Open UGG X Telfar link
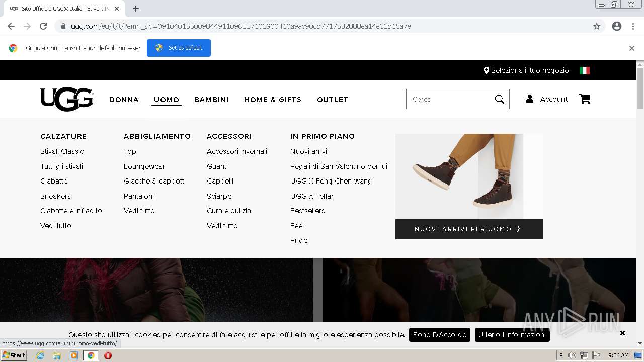 (x=312, y=196)
